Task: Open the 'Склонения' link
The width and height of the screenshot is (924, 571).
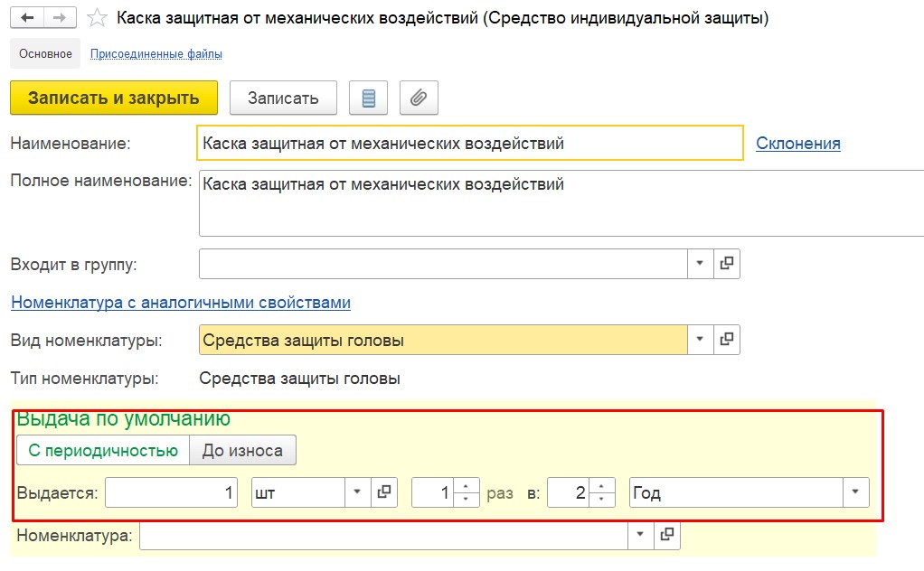Action: 798,143
